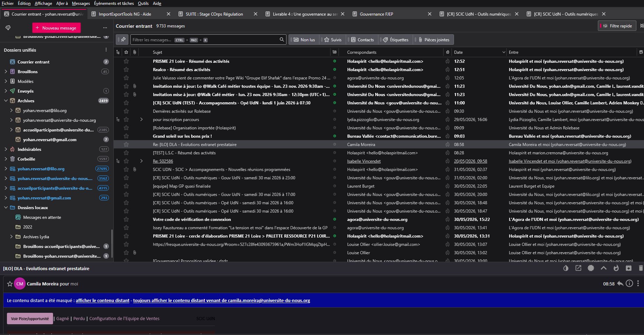644x335 pixels.
Task: Click the Nouveau message button
Action: coord(56,28)
